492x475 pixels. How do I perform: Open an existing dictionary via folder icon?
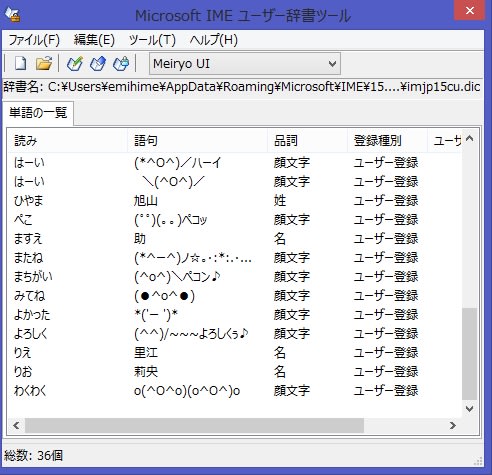coord(44,63)
